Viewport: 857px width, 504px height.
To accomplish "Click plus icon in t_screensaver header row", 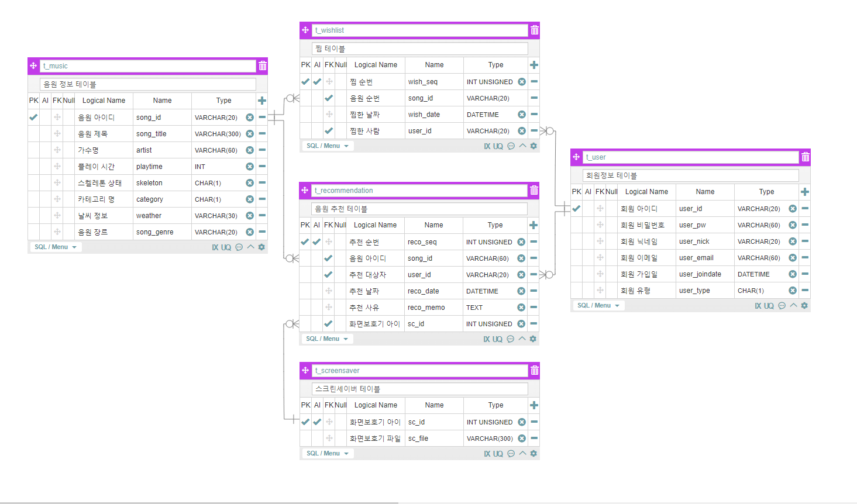I will pyautogui.click(x=534, y=405).
